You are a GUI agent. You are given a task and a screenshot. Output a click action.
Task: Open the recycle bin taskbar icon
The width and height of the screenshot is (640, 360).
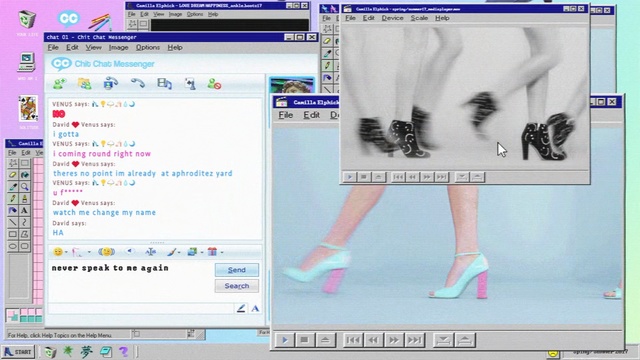pos(50,352)
